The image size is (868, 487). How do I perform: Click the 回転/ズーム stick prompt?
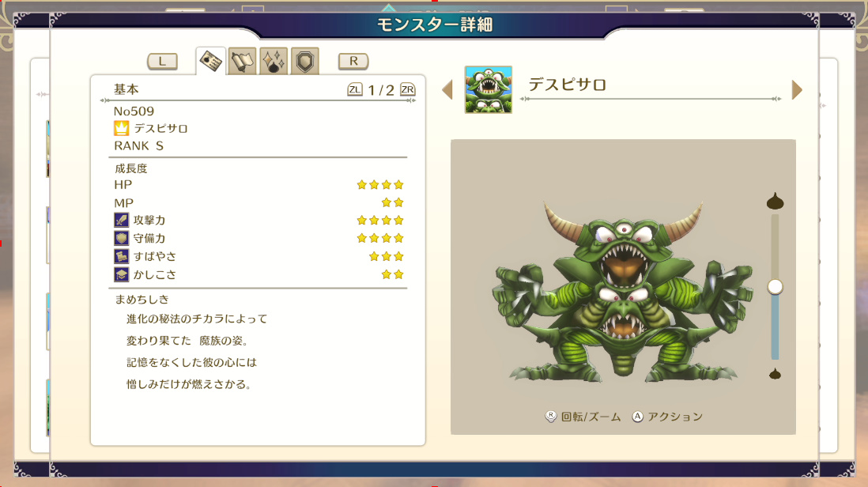(x=583, y=417)
